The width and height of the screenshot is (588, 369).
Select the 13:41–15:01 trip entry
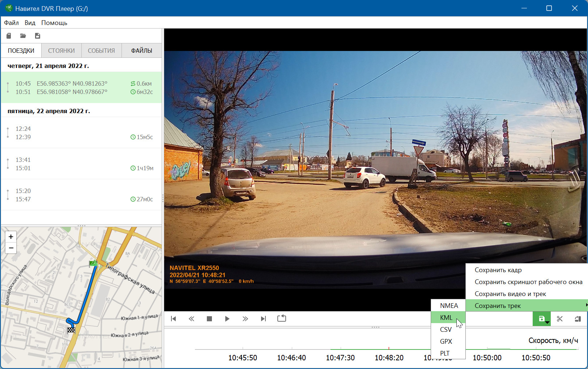click(81, 164)
